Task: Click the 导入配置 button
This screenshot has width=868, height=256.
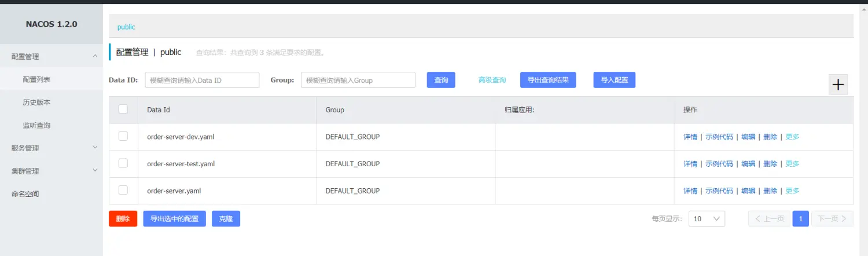Action: point(614,80)
